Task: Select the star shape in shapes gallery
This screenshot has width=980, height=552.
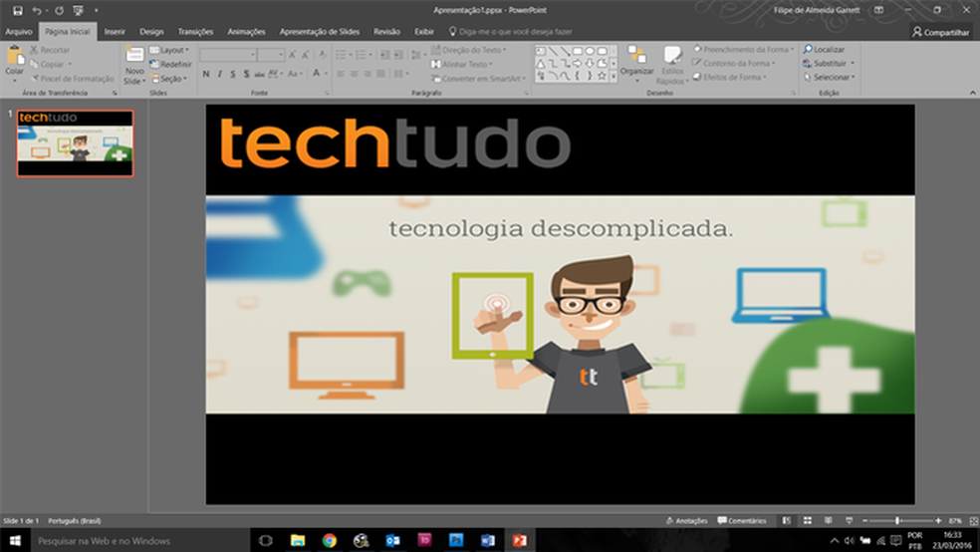Action: point(602,76)
